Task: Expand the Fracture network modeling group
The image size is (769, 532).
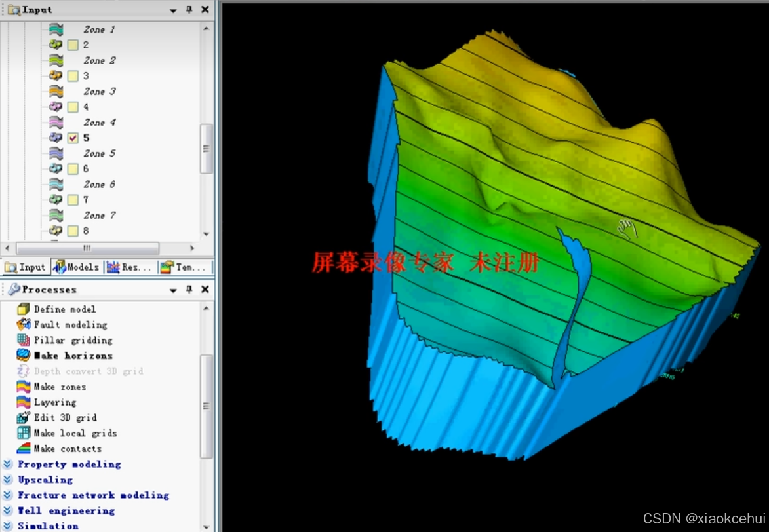Action: (7, 495)
